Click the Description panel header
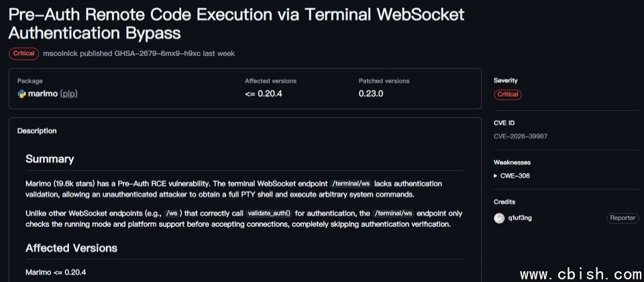Image resolution: width=644 pixels, height=282 pixels. pos(37,131)
